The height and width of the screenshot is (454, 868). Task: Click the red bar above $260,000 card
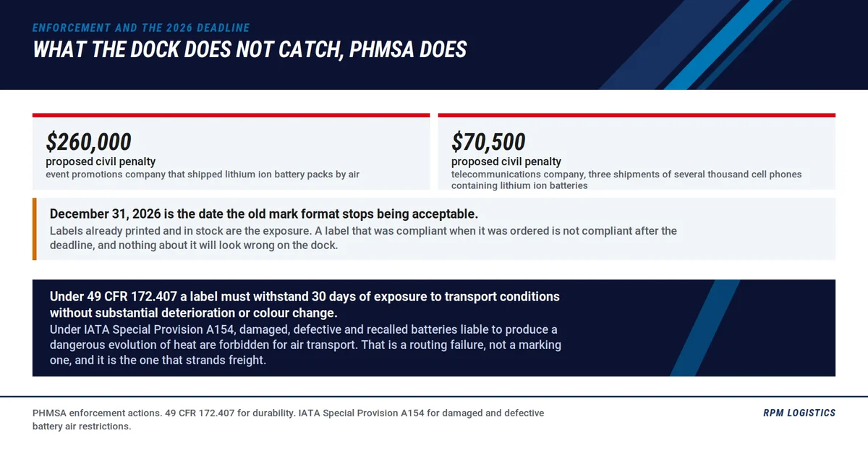point(231,115)
